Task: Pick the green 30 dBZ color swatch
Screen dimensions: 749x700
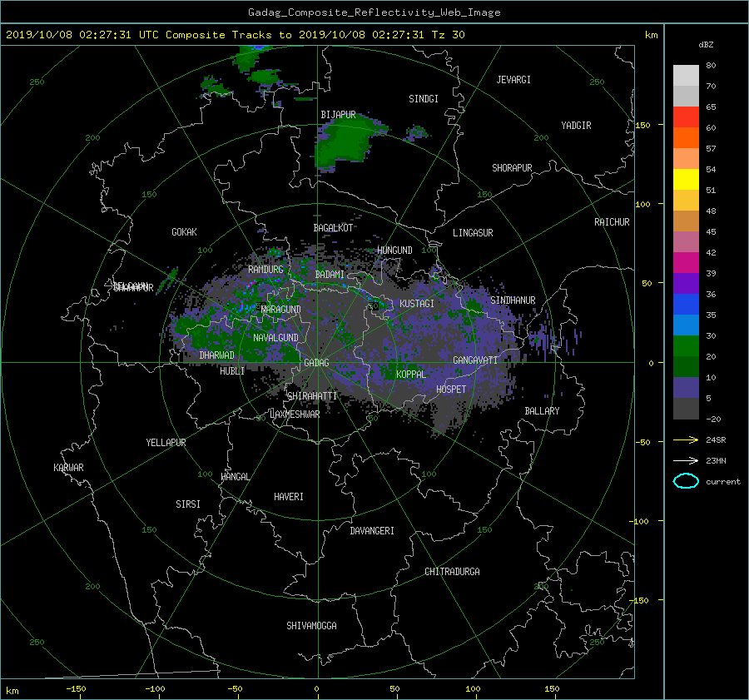Action: coord(686,345)
